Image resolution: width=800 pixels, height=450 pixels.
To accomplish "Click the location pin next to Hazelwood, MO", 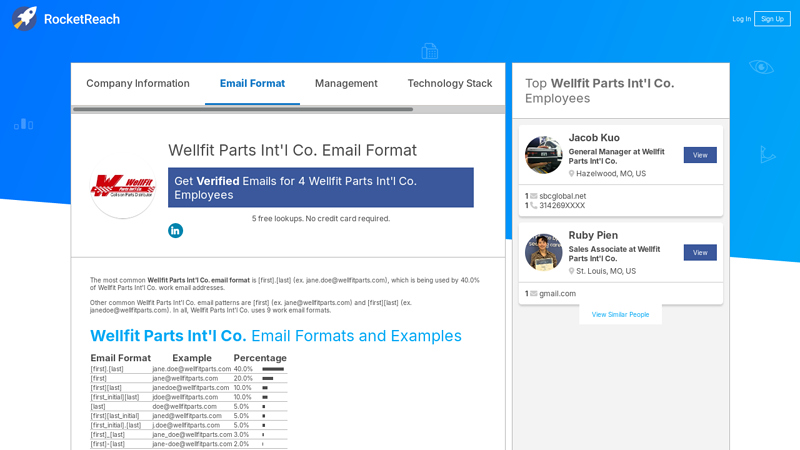I will 571,173.
